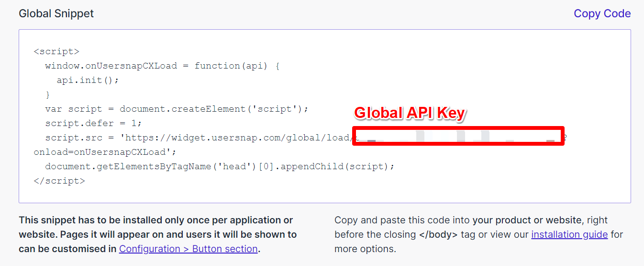Screen dimensions: 644x266
Task: Click the Copy Code link
Action: coord(602,13)
